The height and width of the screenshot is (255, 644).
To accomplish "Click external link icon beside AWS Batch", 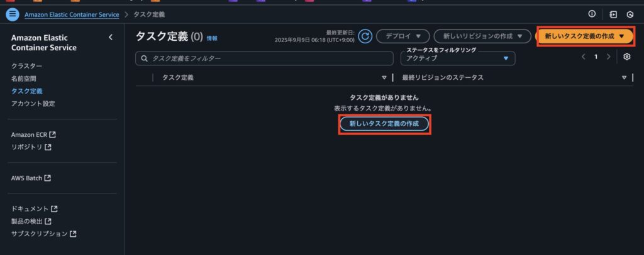I will (x=48, y=178).
